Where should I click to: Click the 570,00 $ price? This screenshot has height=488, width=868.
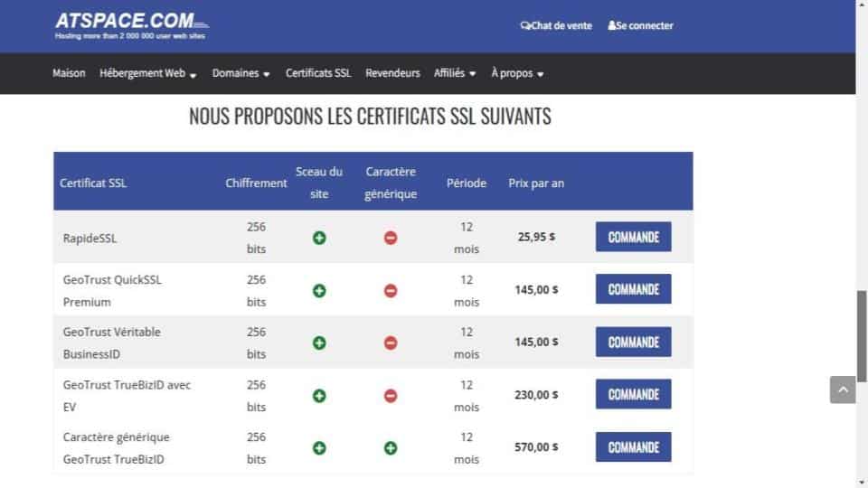(x=536, y=447)
